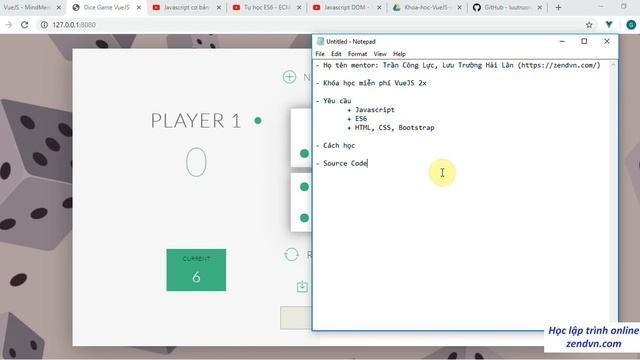Close the Khoa-hoc-VueJS tab
The width and height of the screenshot is (640, 360).
tap(460, 7)
